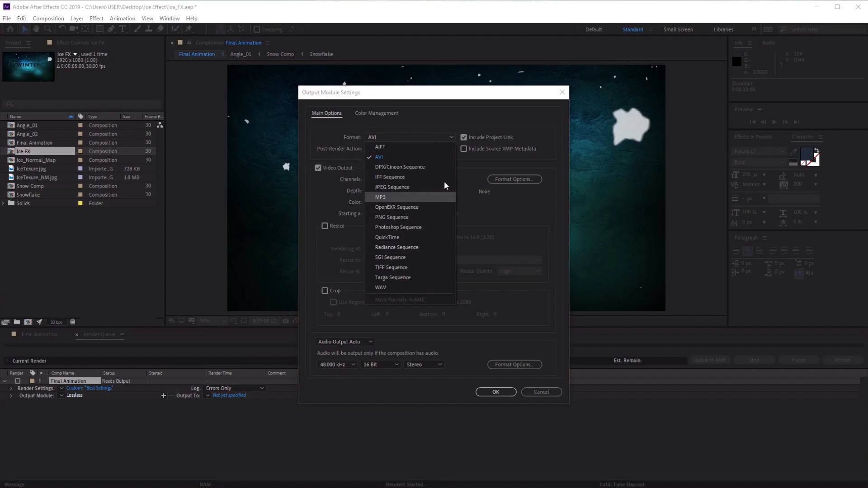868x488 pixels.
Task: Select the Puppet Pin tool
Action: [x=189, y=28]
